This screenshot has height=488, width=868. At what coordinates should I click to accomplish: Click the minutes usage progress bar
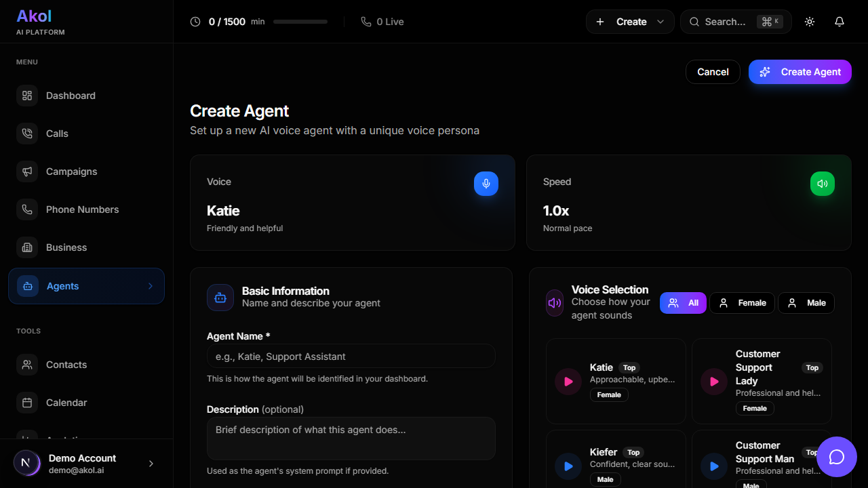click(300, 21)
